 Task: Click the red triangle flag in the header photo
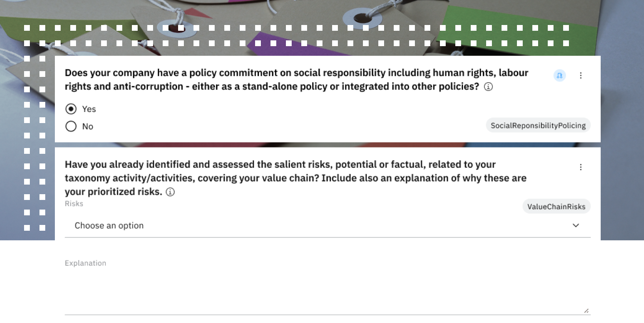(196, 13)
